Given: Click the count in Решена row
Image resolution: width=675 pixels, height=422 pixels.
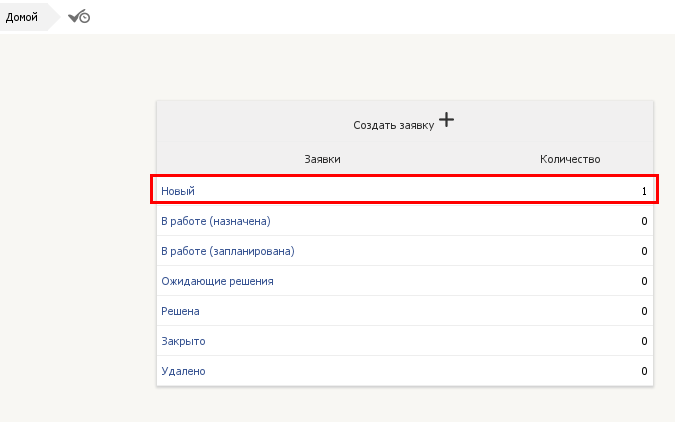Looking at the screenshot, I should click(644, 311).
